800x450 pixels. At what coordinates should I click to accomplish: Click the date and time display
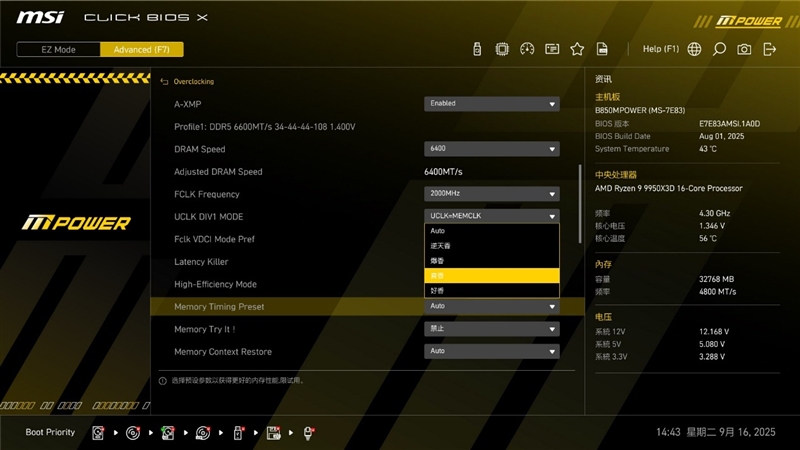715,432
